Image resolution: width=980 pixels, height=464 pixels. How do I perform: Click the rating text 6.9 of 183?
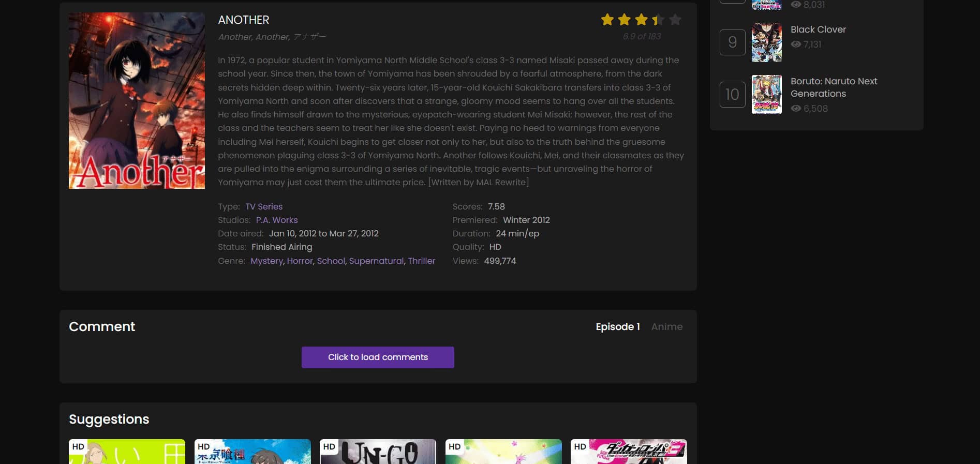(x=642, y=36)
